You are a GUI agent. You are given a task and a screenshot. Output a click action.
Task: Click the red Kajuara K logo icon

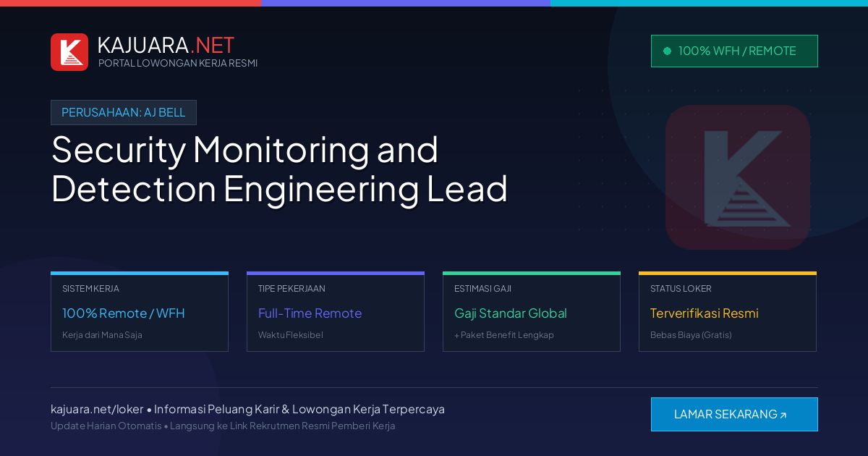(69, 52)
